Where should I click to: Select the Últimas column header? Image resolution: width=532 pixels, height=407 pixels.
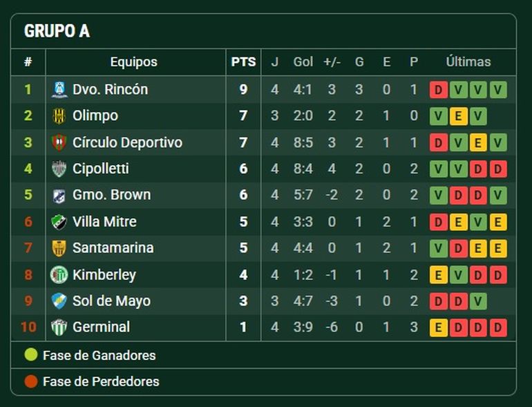(468, 61)
